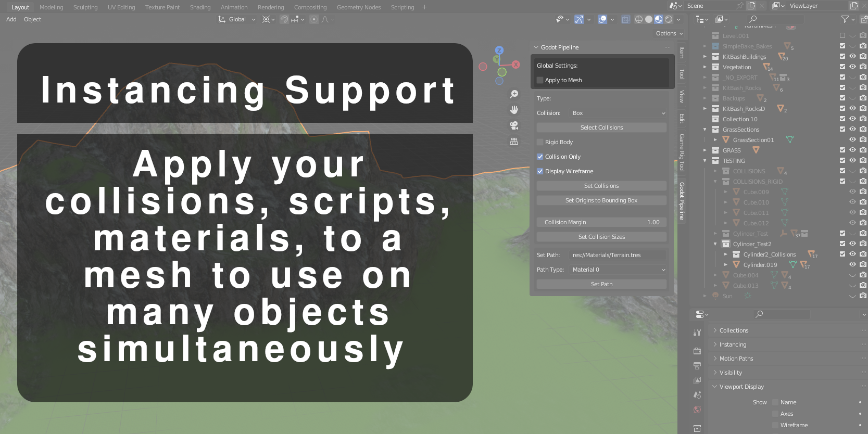The width and height of the screenshot is (868, 434).
Task: Click the pan view hand icon
Action: click(514, 110)
